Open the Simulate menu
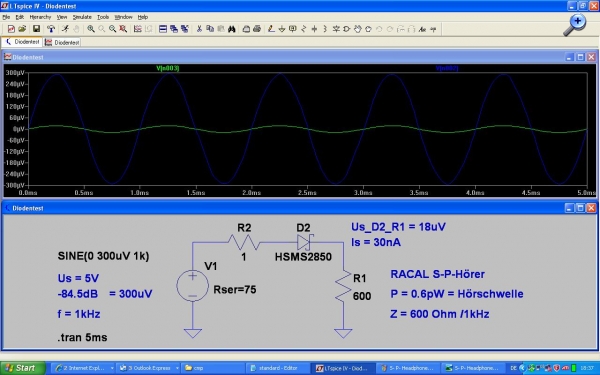The width and height of the screenshot is (600, 375). click(x=82, y=17)
